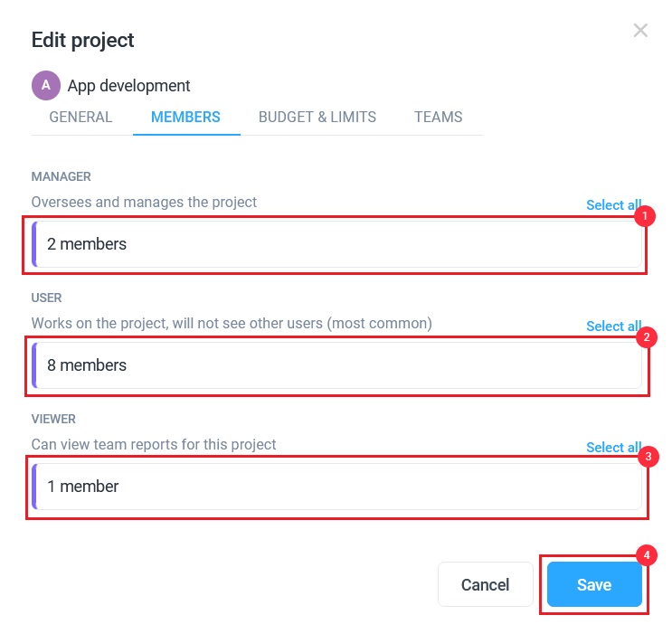Save the project changes

point(594,584)
